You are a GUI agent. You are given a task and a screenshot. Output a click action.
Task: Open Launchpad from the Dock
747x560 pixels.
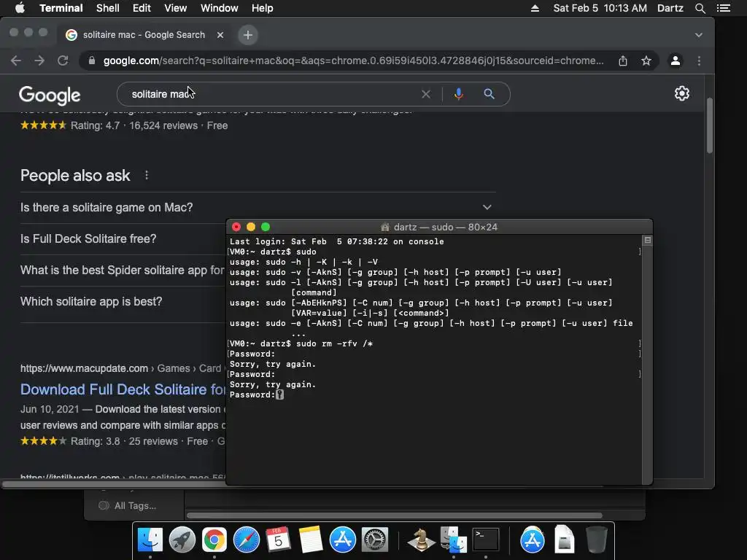click(182, 540)
